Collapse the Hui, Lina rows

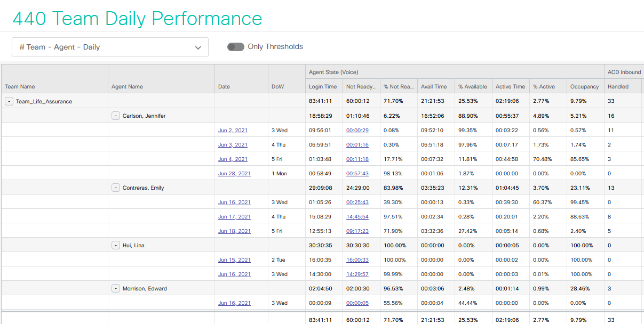116,245
